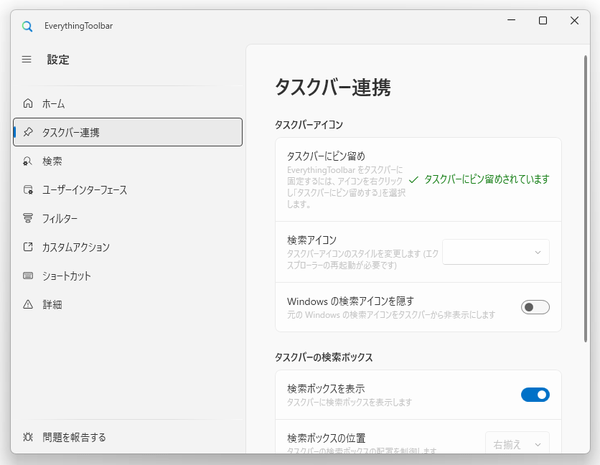Click the pin icon beside タスクバー連携
This screenshot has height=465, width=600.
point(28,132)
